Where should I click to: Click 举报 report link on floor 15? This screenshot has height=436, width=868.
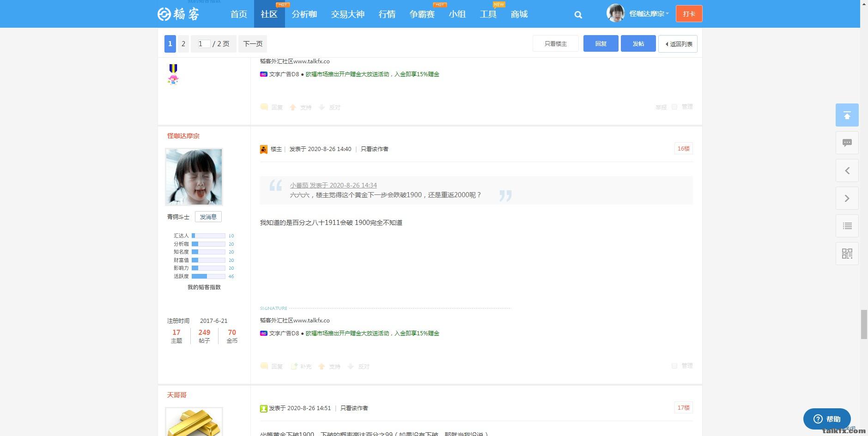point(661,107)
